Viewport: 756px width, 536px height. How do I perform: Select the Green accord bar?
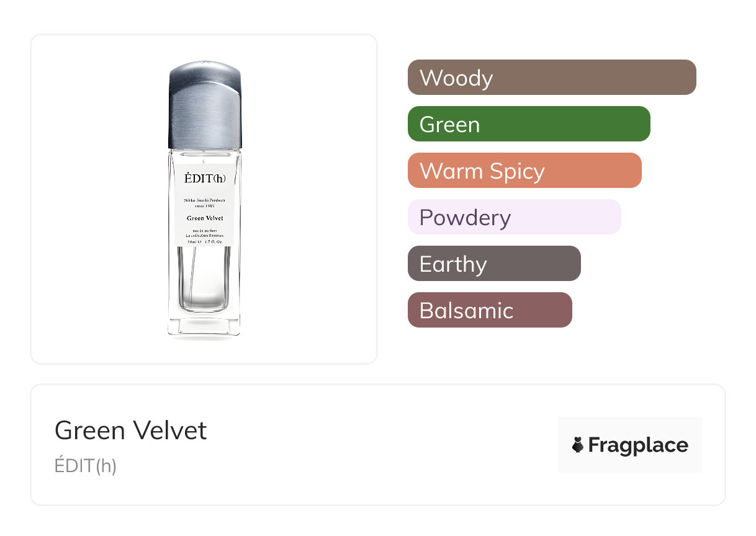(x=529, y=124)
